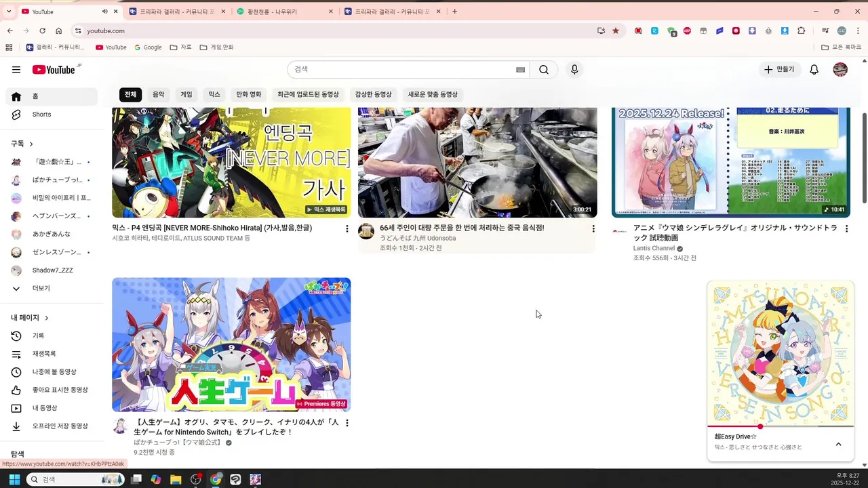868x488 pixels.
Task: Click the magnifier search button
Action: coord(544,70)
